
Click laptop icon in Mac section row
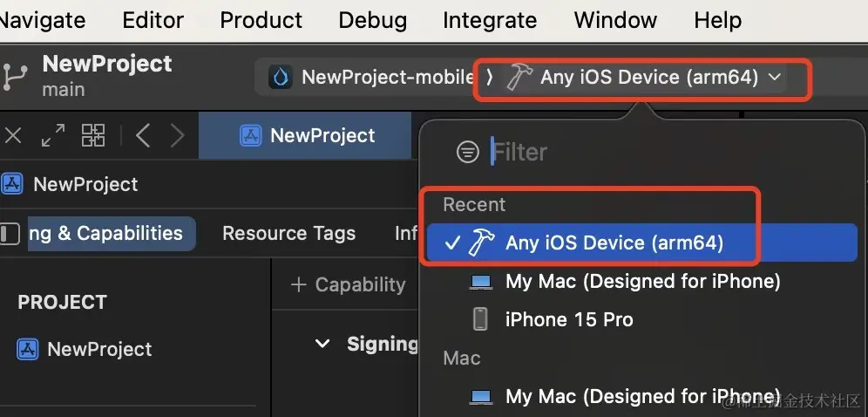click(480, 398)
